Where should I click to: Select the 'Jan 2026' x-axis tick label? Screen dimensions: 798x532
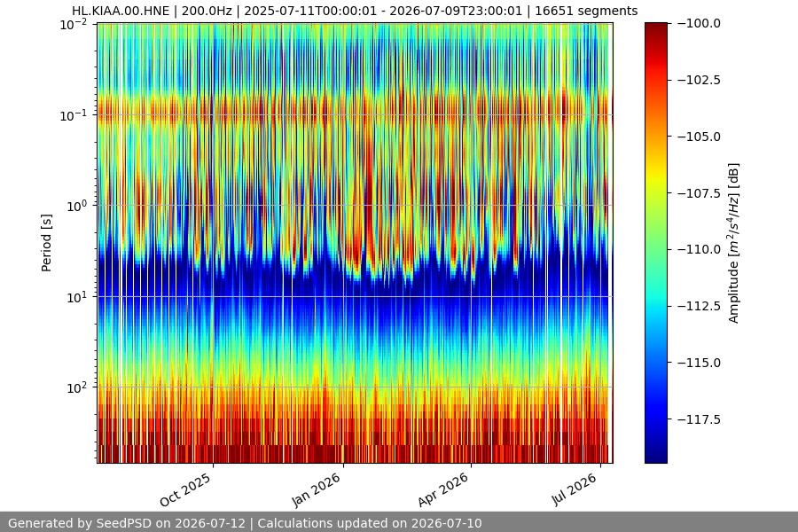coord(316,489)
